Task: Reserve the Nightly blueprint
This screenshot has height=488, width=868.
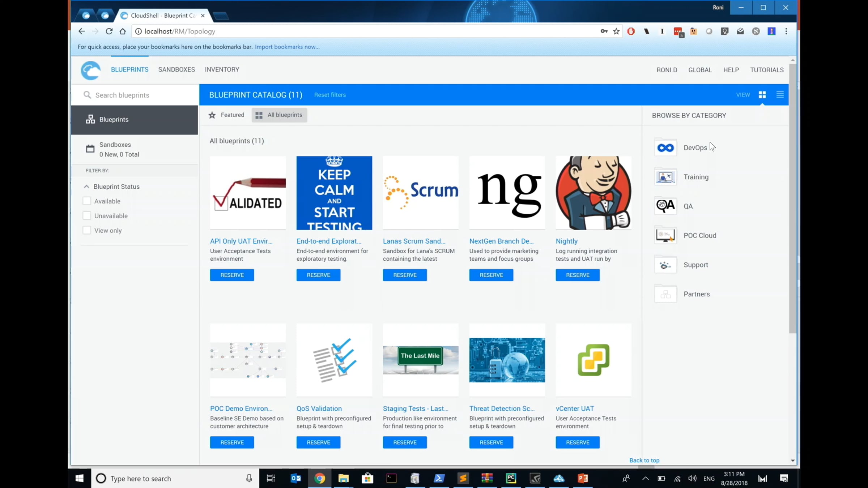Action: coord(578,275)
